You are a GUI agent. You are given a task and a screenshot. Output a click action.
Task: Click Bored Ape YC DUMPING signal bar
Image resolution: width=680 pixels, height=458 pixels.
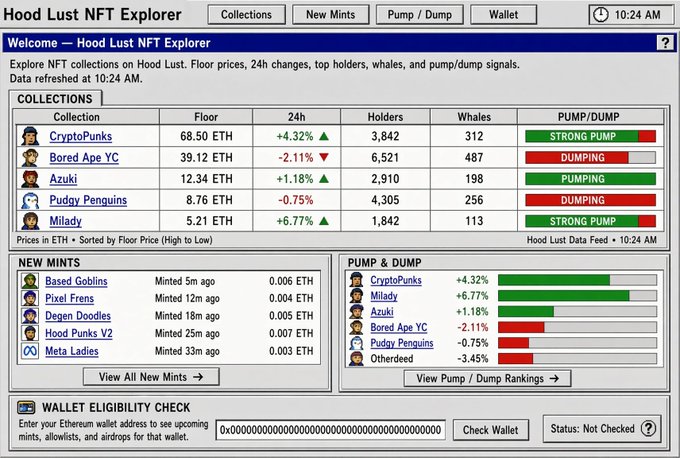590,157
